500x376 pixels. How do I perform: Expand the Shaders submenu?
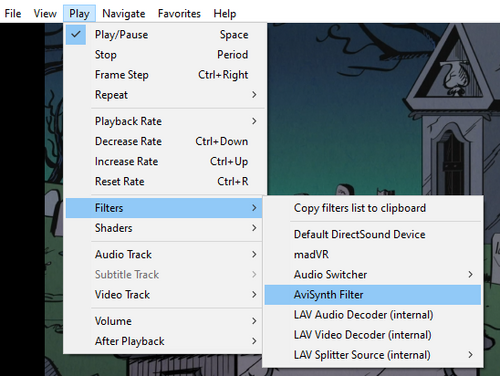point(164,228)
